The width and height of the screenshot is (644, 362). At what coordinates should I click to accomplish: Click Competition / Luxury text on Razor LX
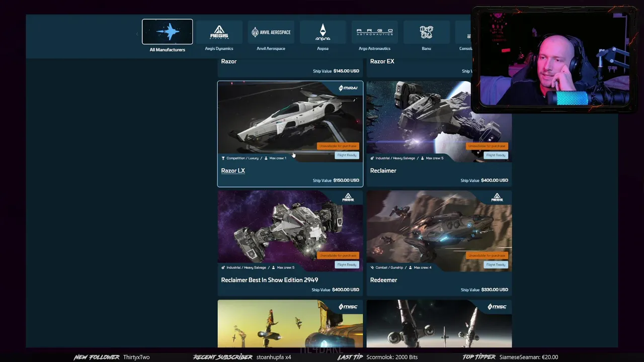coord(243,158)
